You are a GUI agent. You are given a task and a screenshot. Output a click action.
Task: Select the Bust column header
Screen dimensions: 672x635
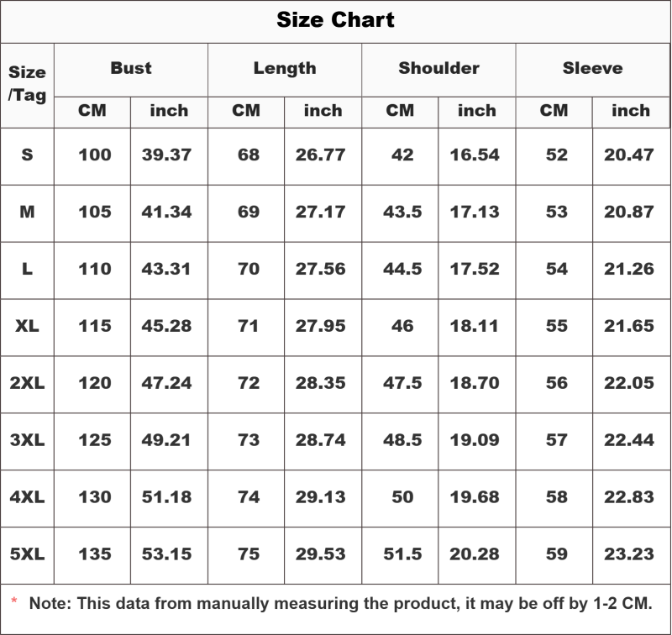131,68
